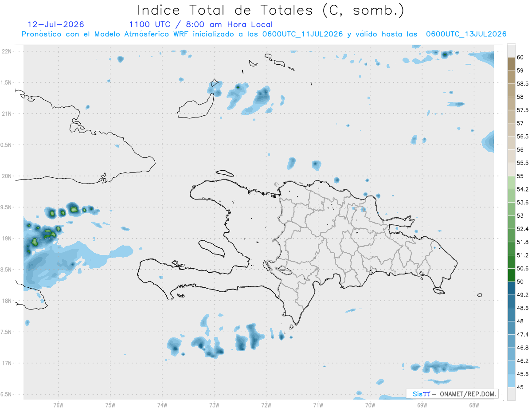Viewport: 532px width, 411px height.
Task: Click the 76W longitude label
Action: pyautogui.click(x=58, y=405)
